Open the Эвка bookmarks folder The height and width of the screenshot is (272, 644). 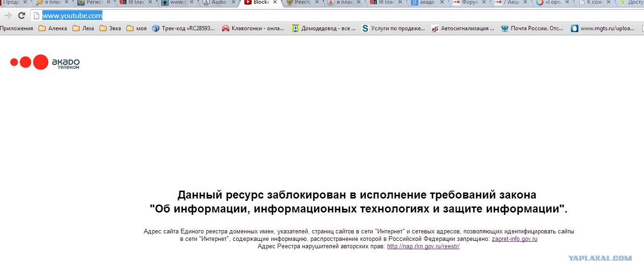tap(110, 28)
